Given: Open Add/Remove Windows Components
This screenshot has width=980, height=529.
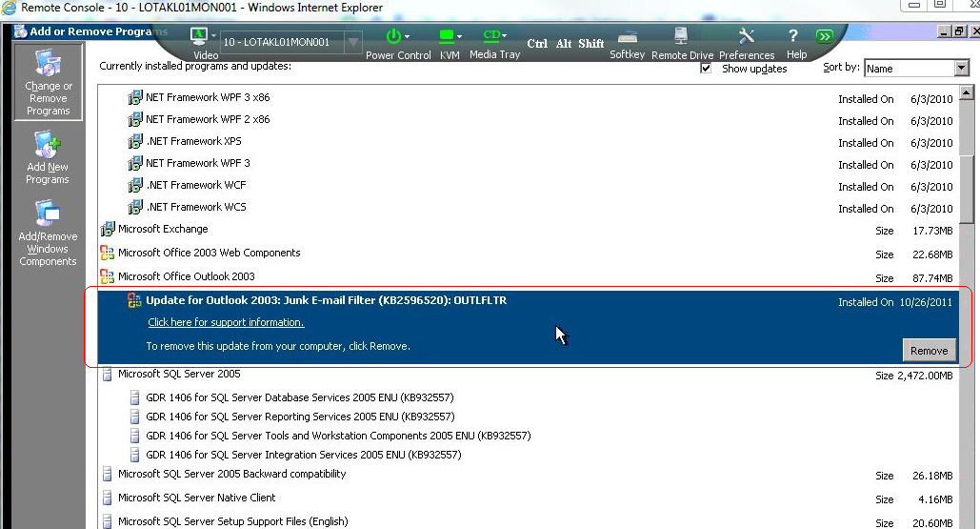Looking at the screenshot, I should tap(48, 234).
